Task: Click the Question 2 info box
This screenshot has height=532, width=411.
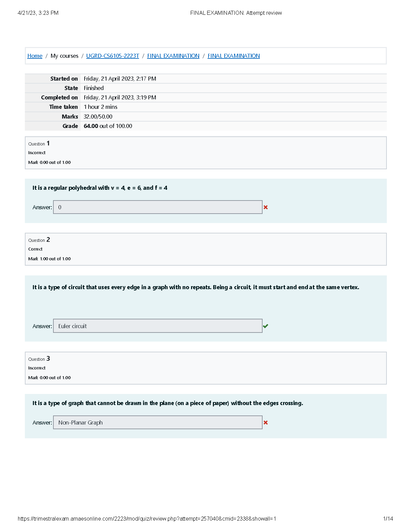Action: click(205, 249)
